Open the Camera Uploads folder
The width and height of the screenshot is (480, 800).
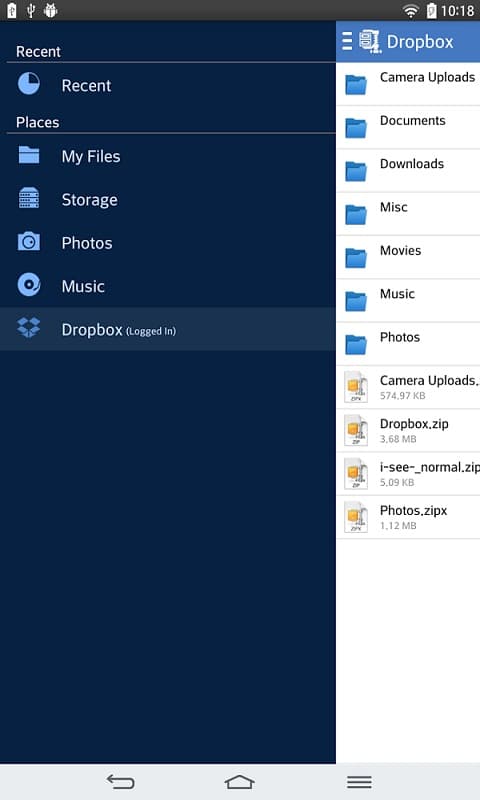[x=408, y=85]
